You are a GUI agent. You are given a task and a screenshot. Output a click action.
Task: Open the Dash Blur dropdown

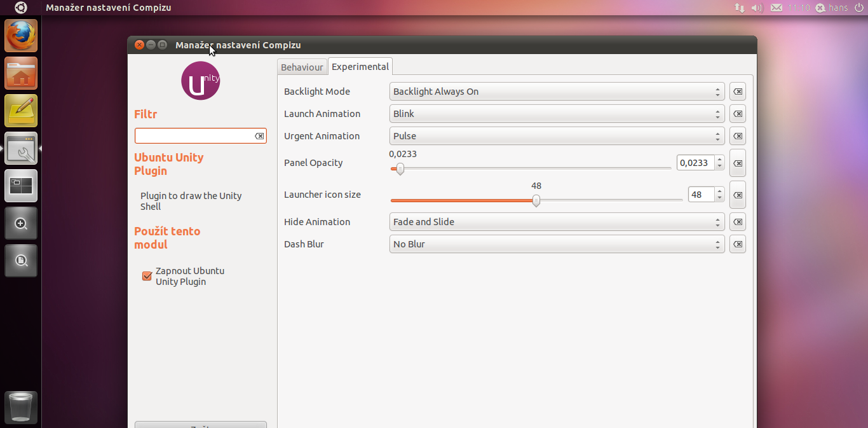pyautogui.click(x=557, y=244)
